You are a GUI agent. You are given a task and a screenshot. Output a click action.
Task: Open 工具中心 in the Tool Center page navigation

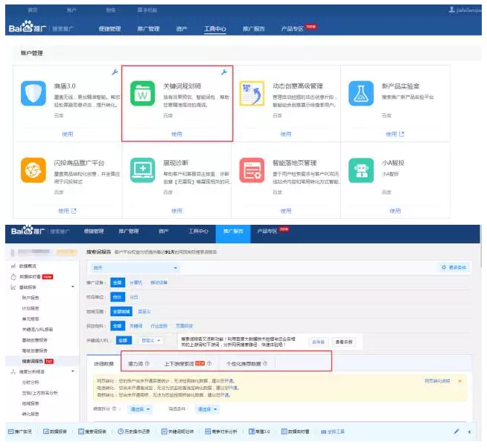point(215,28)
